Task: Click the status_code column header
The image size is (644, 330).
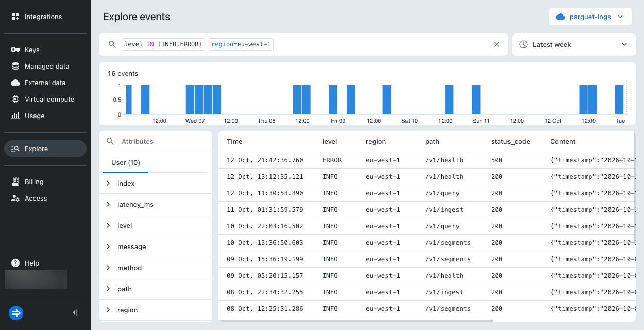Action: pos(511,141)
